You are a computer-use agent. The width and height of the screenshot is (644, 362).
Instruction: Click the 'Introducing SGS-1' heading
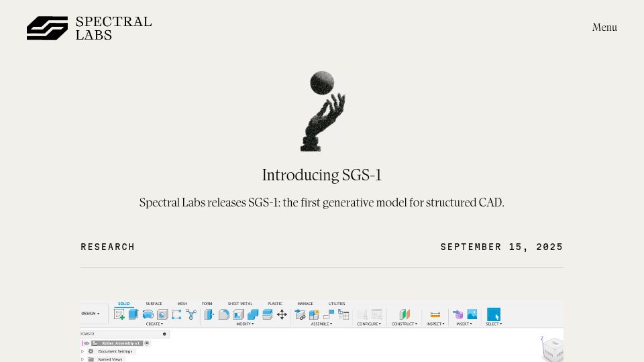[x=322, y=175]
